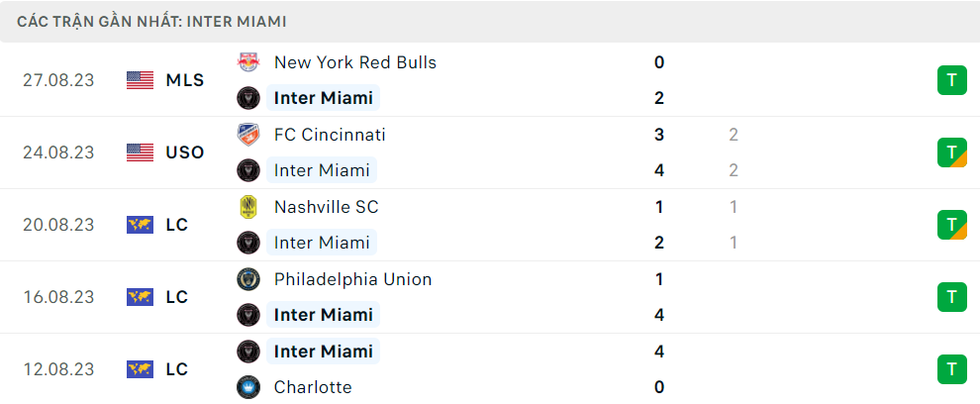Click the Charlotte team crest
The width and height of the screenshot is (980, 404).
pos(248,387)
